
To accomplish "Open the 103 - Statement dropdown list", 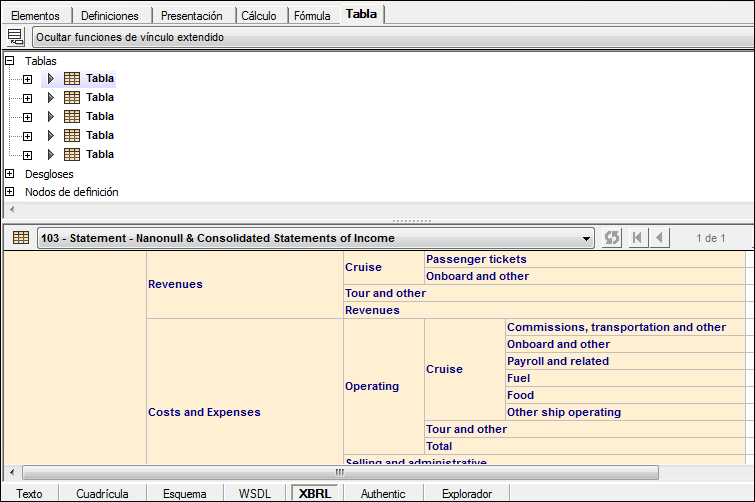I will 587,238.
